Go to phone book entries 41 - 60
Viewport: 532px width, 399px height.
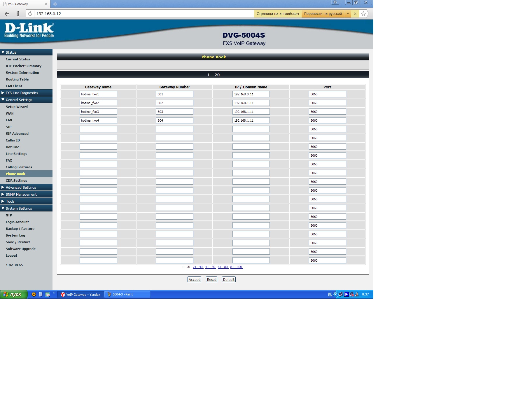pyautogui.click(x=210, y=267)
